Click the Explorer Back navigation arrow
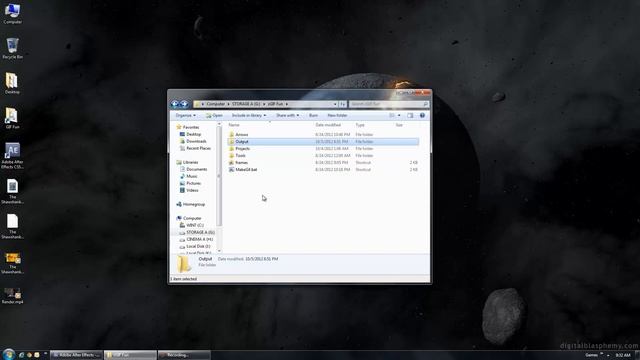 pos(175,104)
